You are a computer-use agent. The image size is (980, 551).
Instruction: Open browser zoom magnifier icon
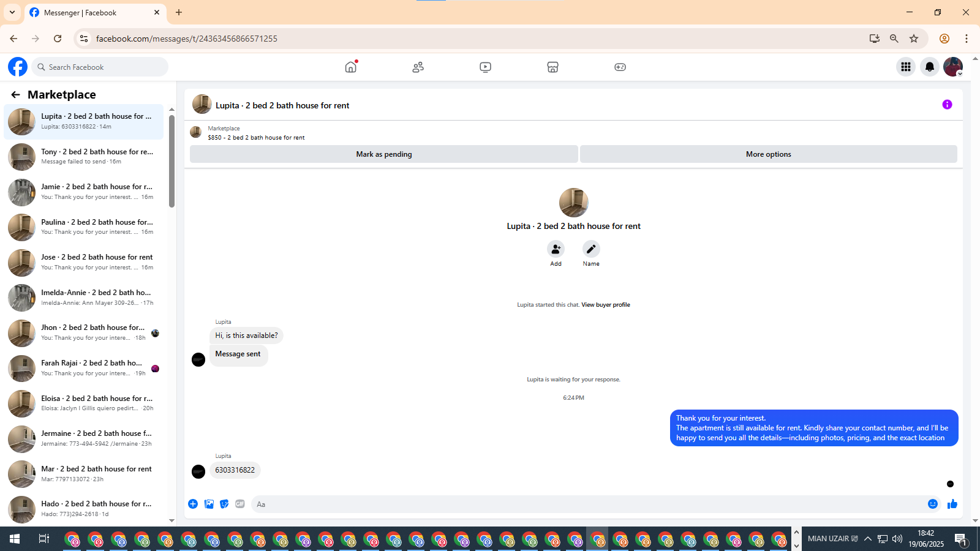click(894, 39)
